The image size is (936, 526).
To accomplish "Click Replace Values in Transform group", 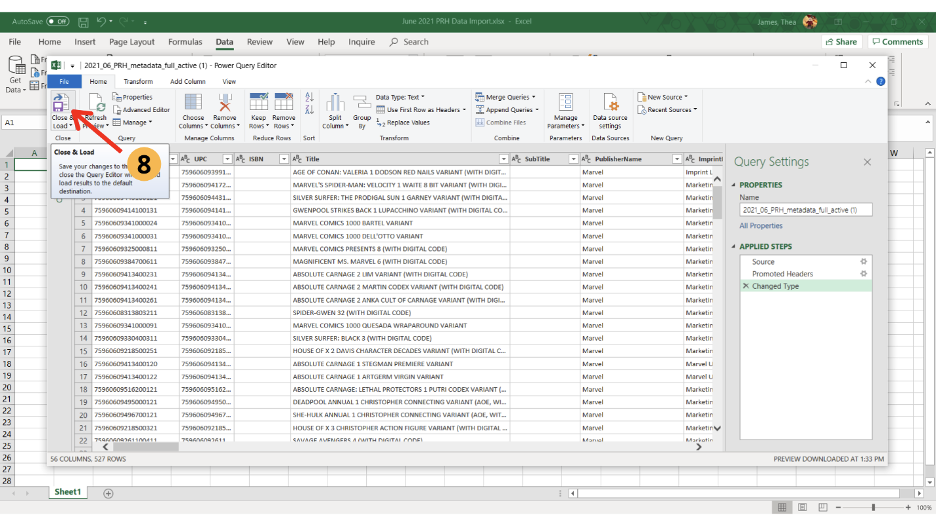I will click(x=403, y=122).
